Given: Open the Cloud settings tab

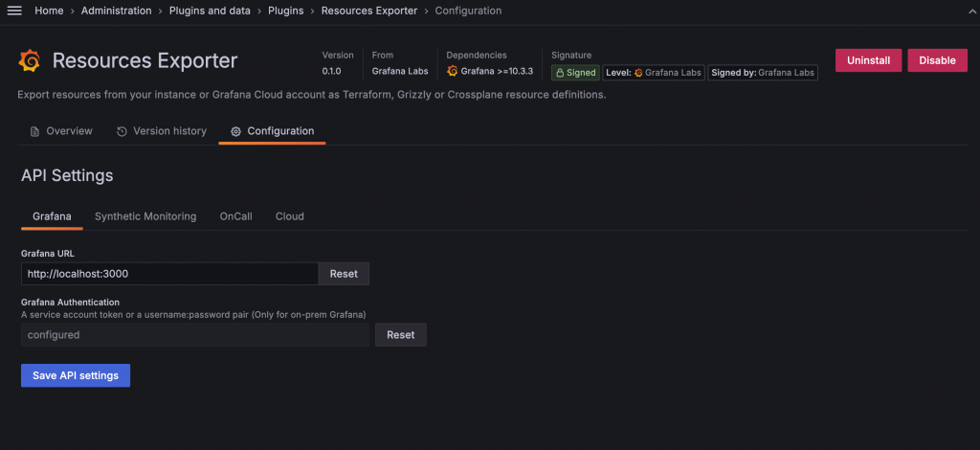Looking at the screenshot, I should 290,216.
